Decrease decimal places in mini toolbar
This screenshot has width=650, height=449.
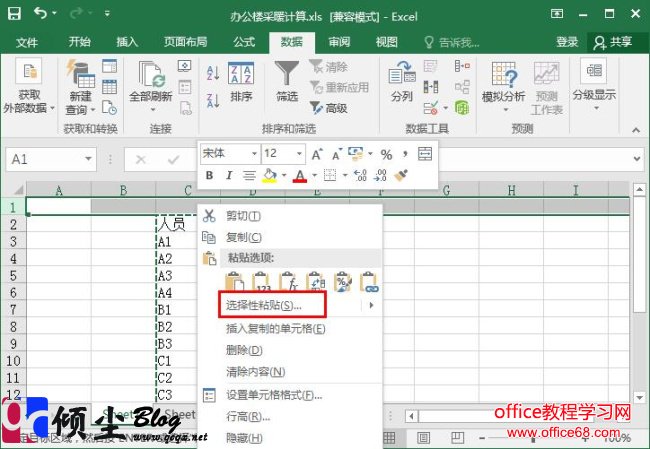[380, 175]
